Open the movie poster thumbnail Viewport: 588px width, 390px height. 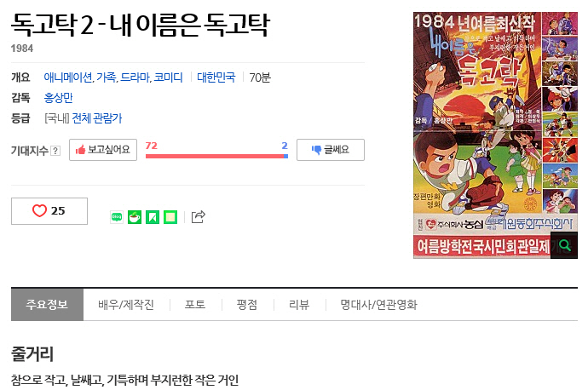pos(495,135)
